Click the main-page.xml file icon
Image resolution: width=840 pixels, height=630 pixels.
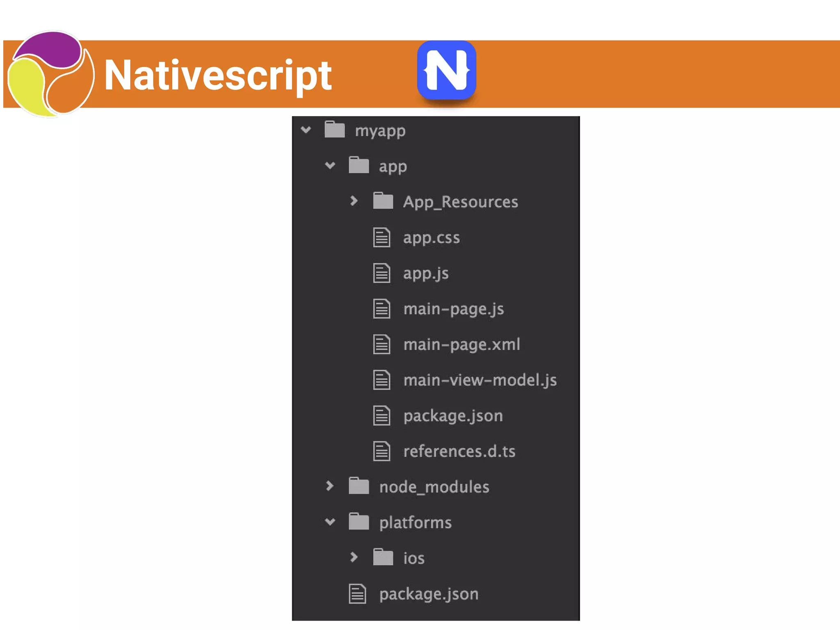(x=381, y=344)
